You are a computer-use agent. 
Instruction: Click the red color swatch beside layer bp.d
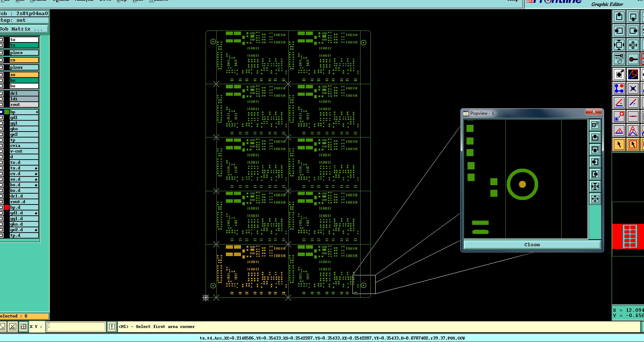point(7,207)
